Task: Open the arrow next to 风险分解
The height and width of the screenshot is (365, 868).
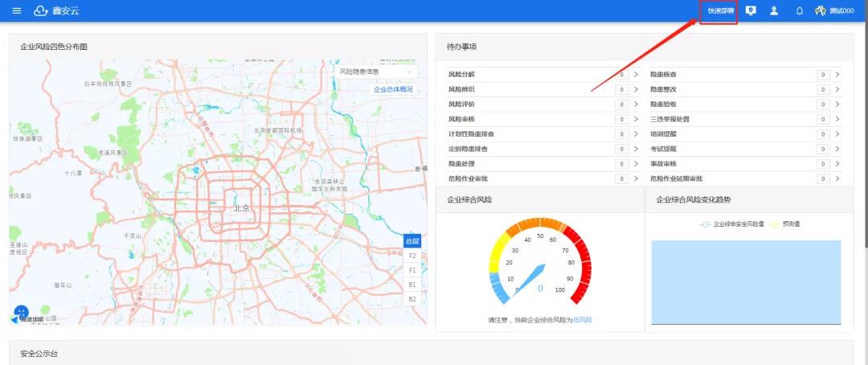Action: coord(636,75)
